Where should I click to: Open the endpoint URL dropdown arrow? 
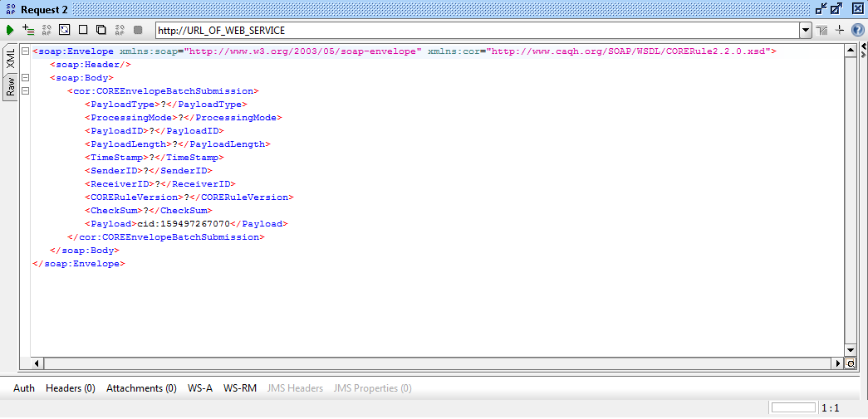[x=805, y=31]
